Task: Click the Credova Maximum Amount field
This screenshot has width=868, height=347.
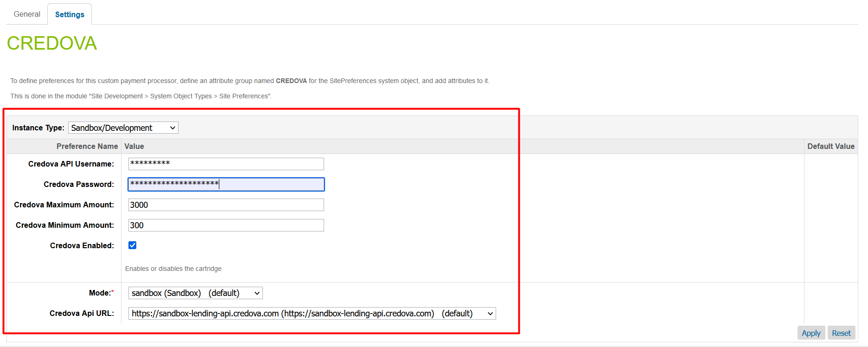Action: (x=226, y=205)
